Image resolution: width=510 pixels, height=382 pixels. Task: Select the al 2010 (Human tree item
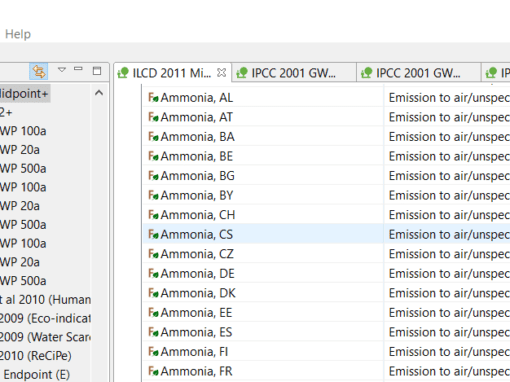[x=45, y=300]
